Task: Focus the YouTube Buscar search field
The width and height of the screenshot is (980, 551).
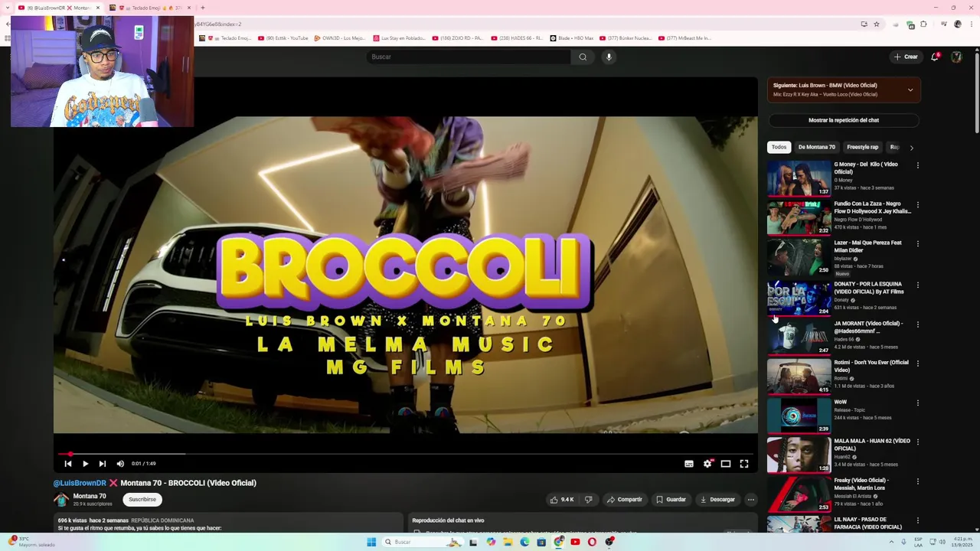Action: (469, 57)
